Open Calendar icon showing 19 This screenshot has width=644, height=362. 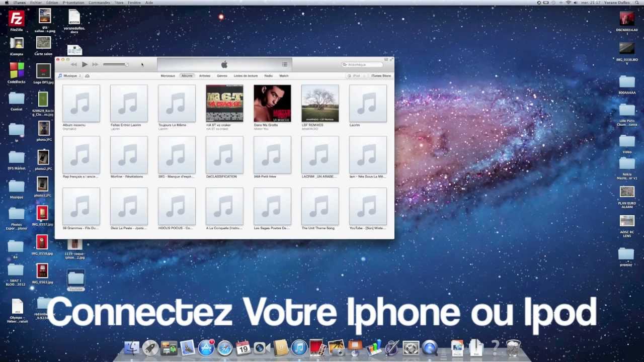coord(244,348)
